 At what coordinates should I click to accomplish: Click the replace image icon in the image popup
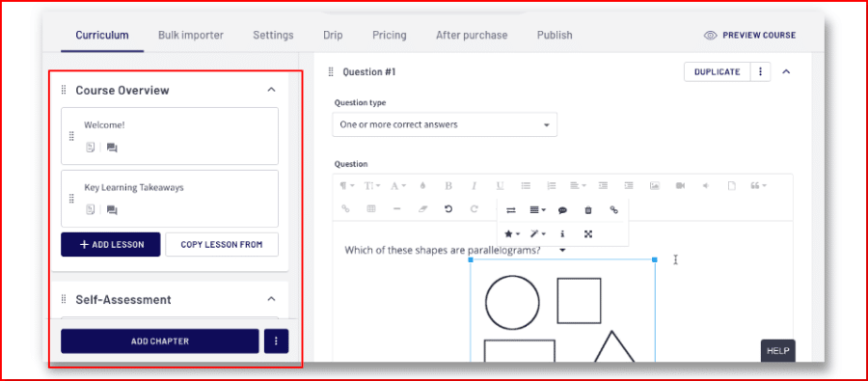point(511,210)
